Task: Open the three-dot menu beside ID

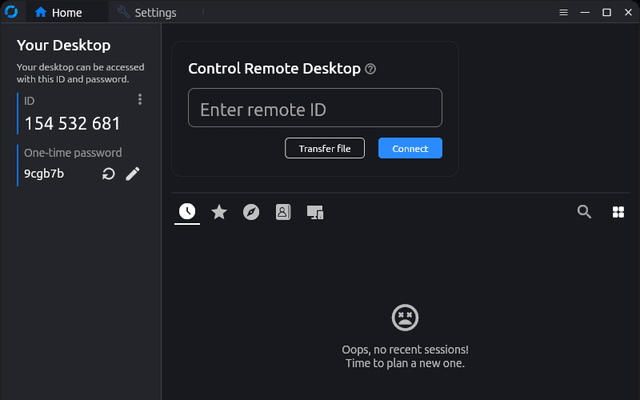Action: tap(140, 99)
